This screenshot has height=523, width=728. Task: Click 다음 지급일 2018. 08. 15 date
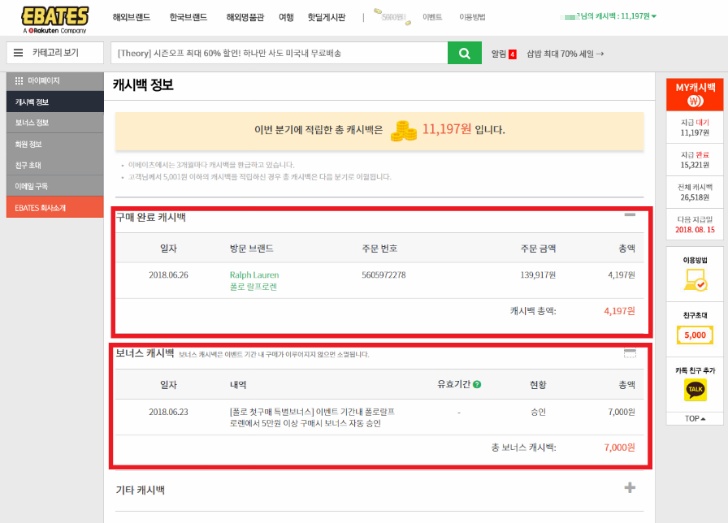(695, 229)
